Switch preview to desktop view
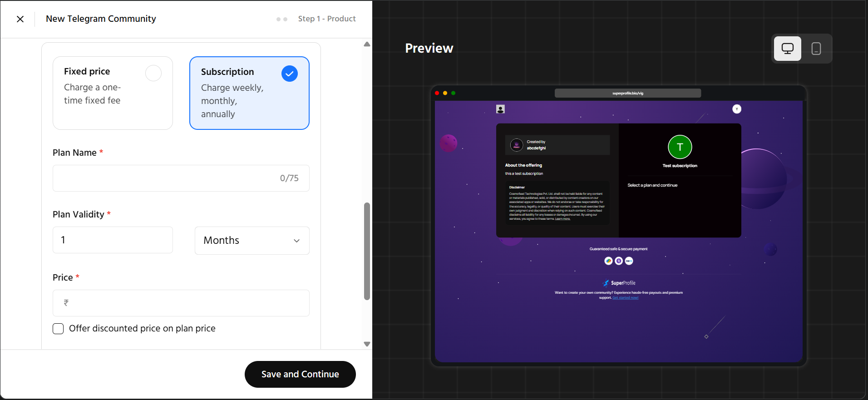This screenshot has width=868, height=400. tap(787, 49)
